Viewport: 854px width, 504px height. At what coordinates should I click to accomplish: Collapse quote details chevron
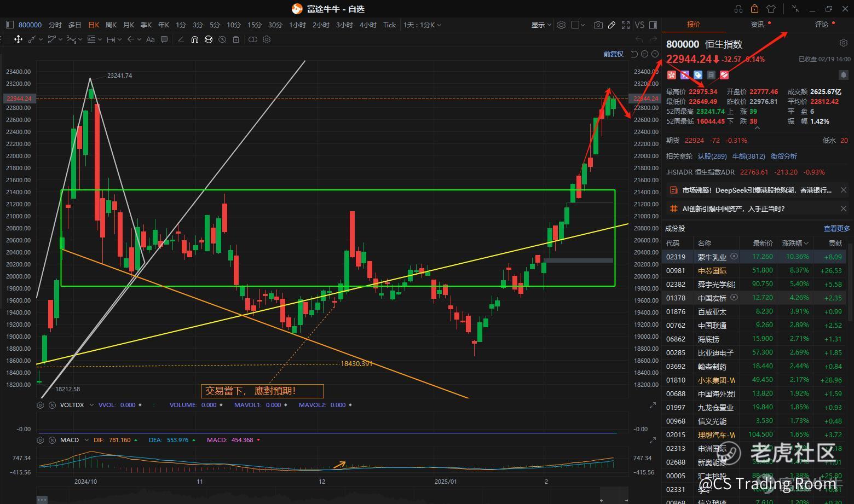pyautogui.click(x=757, y=128)
